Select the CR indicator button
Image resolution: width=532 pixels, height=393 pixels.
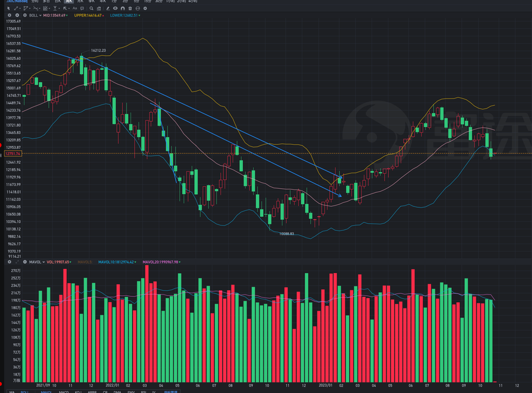105,392
